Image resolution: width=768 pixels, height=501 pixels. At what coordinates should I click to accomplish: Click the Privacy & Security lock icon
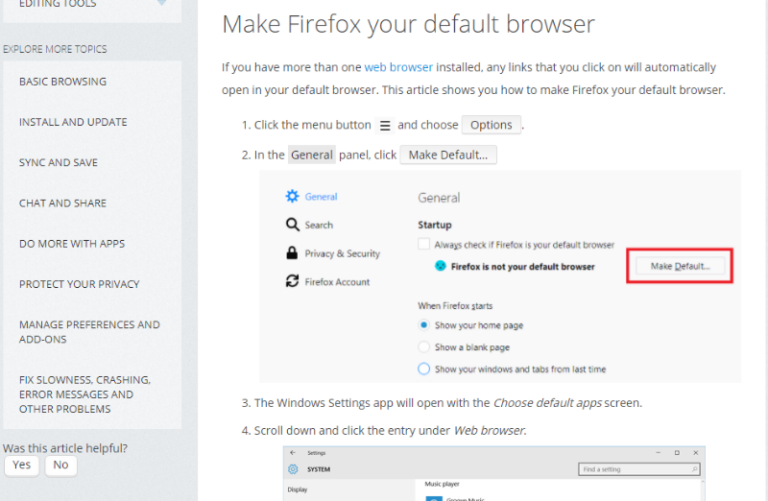292,253
